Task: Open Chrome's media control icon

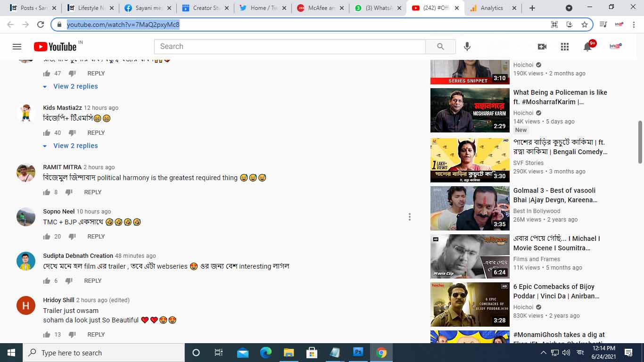Action: [603, 25]
